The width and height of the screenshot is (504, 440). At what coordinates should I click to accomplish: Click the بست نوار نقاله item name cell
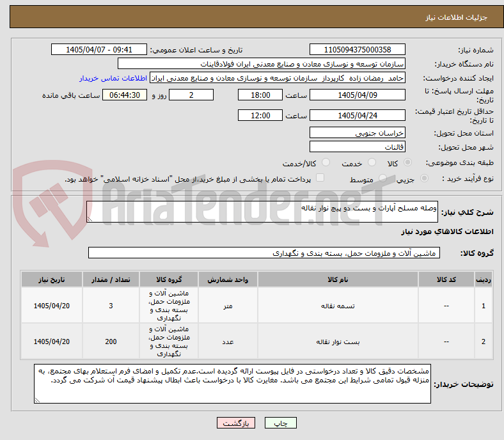[338, 342]
